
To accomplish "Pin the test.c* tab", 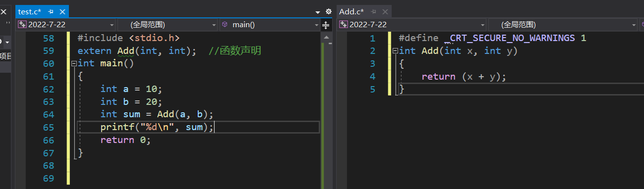I will pos(51,11).
